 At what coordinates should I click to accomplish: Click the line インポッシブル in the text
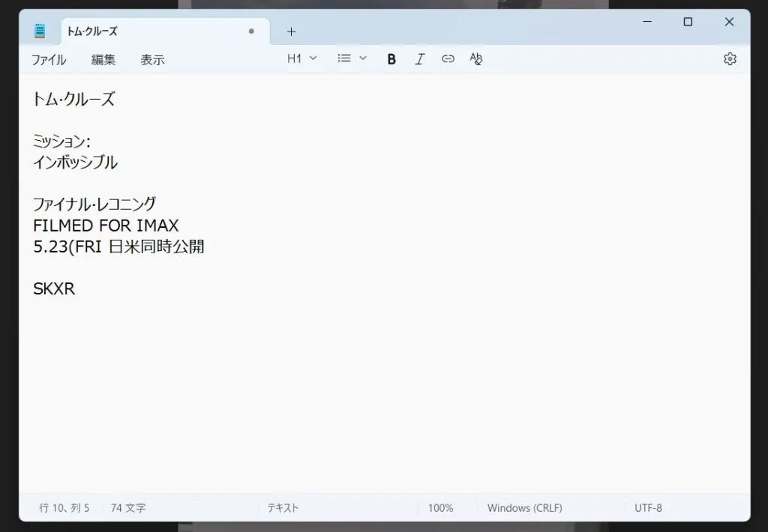point(76,163)
